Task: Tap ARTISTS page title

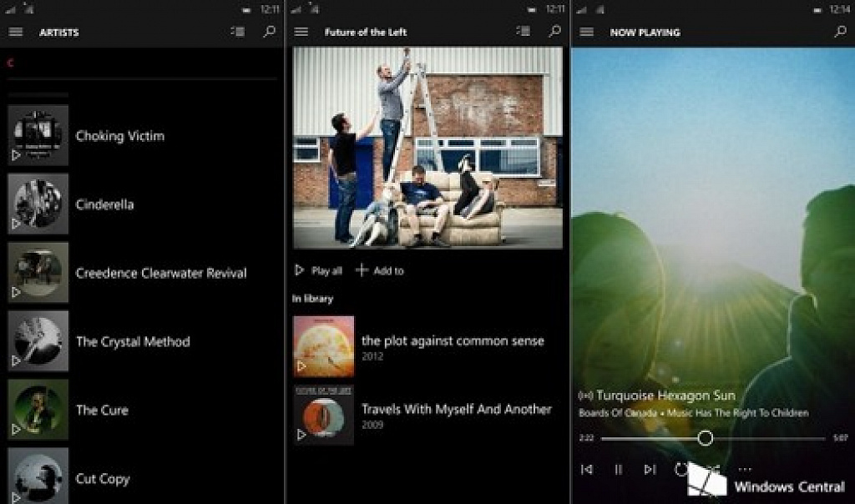Action: tap(59, 33)
